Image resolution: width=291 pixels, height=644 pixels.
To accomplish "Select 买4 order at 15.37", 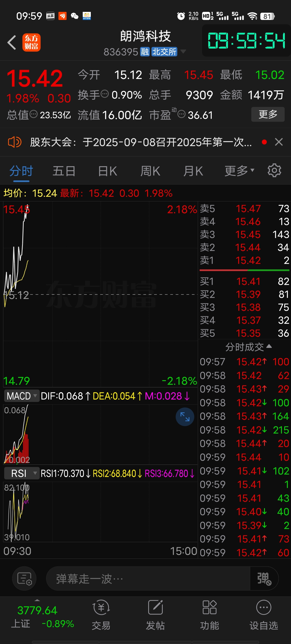I will coord(244,320).
